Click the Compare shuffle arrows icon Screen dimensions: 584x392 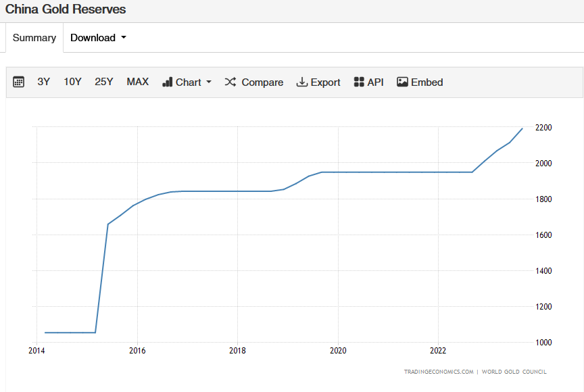click(x=230, y=82)
